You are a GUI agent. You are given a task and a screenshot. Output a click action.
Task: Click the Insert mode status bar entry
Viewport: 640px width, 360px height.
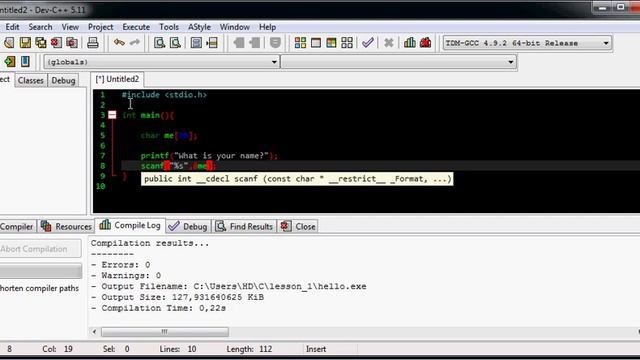pos(316,349)
